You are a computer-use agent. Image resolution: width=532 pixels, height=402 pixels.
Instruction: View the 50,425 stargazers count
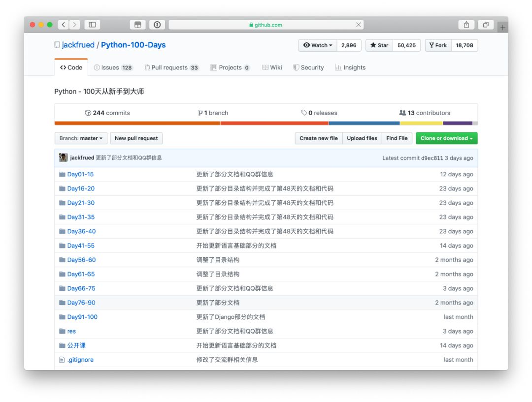coord(406,45)
